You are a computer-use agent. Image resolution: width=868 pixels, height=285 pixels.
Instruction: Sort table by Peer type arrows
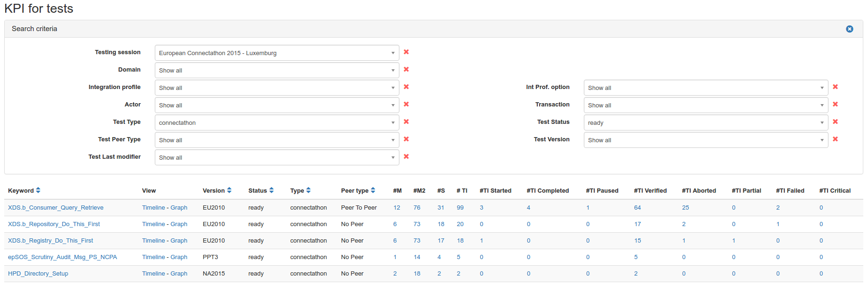coord(373,190)
